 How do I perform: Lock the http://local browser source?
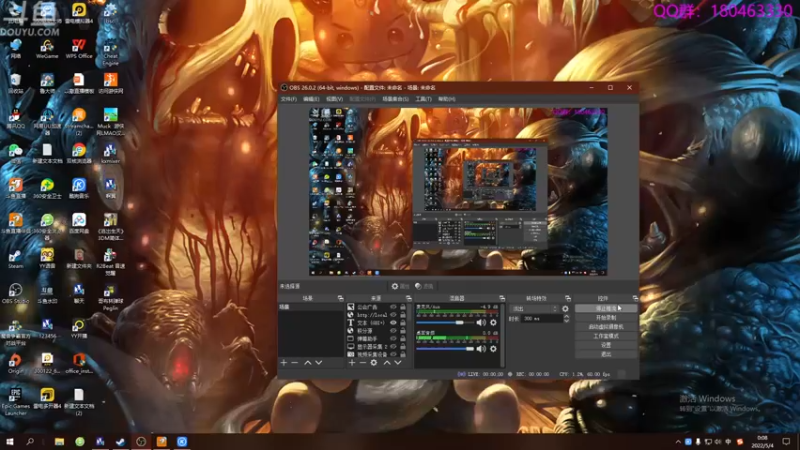(x=403, y=315)
